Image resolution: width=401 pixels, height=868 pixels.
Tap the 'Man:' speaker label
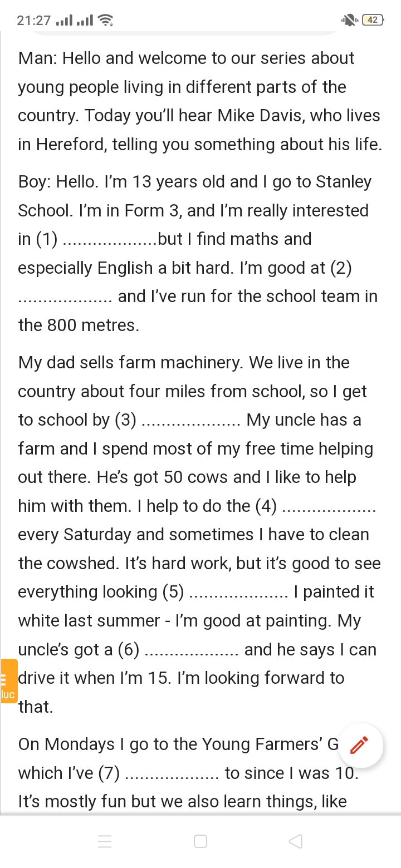click(x=37, y=58)
